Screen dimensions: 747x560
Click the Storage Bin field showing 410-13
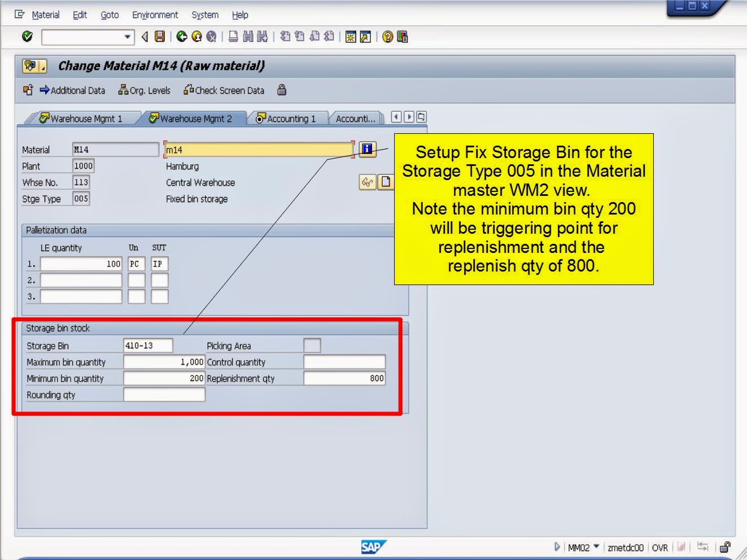148,345
